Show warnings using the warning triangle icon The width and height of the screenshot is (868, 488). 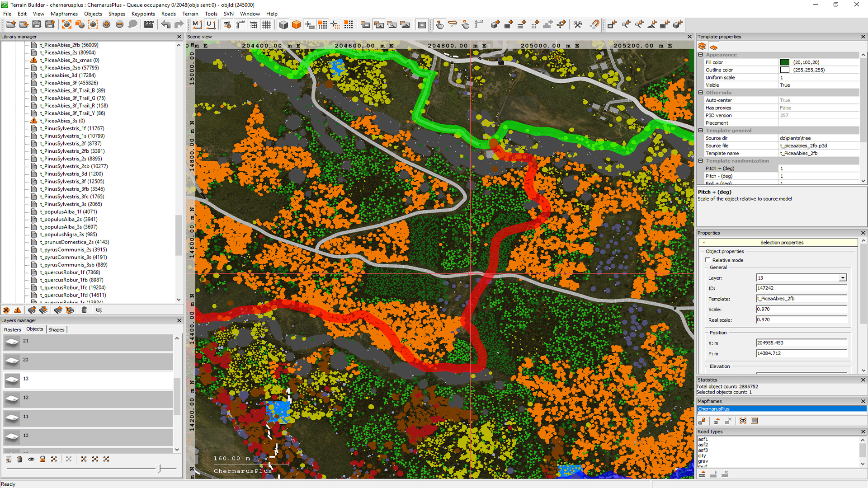point(18,310)
